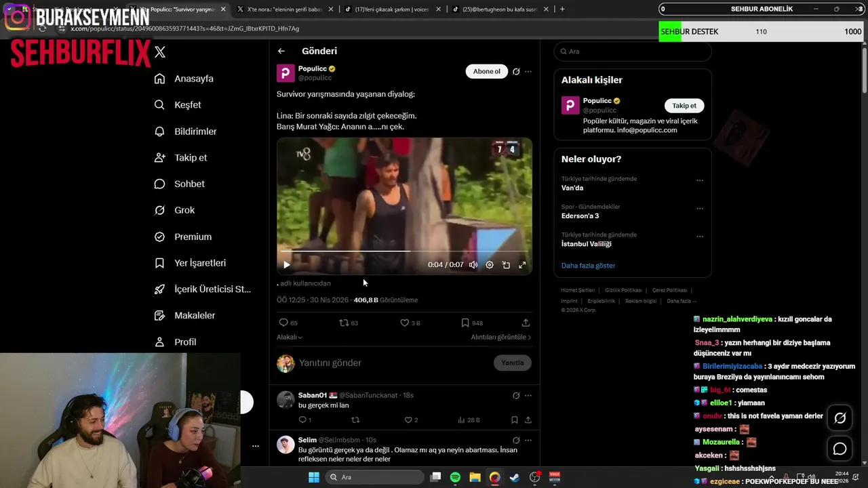
Task: Click the Makaleler article icon
Action: (x=159, y=316)
